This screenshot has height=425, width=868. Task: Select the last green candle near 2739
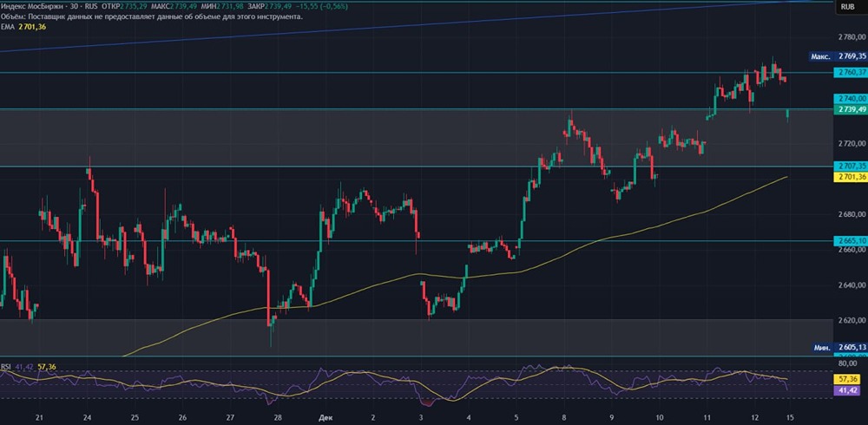(788, 115)
